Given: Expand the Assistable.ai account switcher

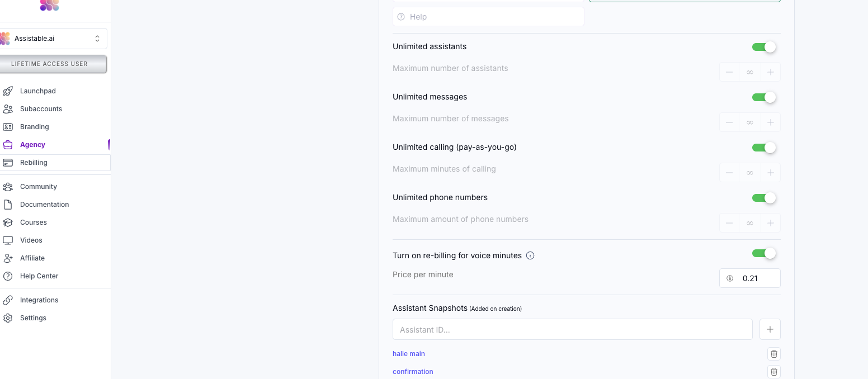Looking at the screenshot, I should pos(53,39).
